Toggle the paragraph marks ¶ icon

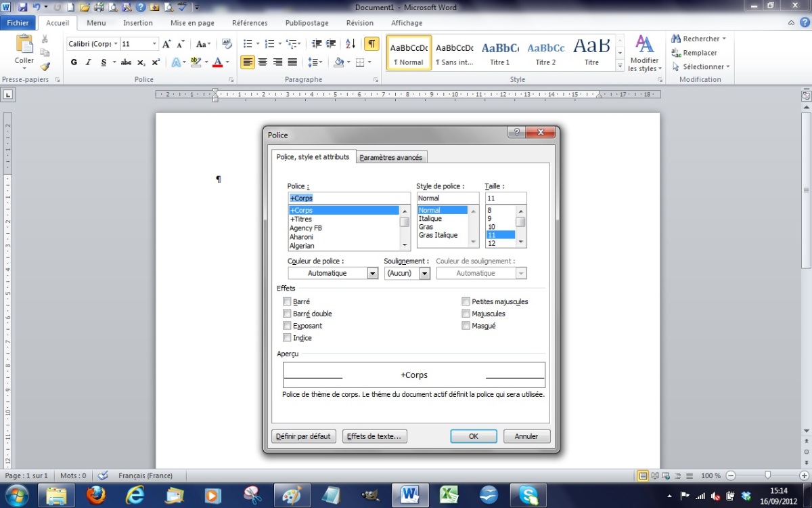pos(371,44)
